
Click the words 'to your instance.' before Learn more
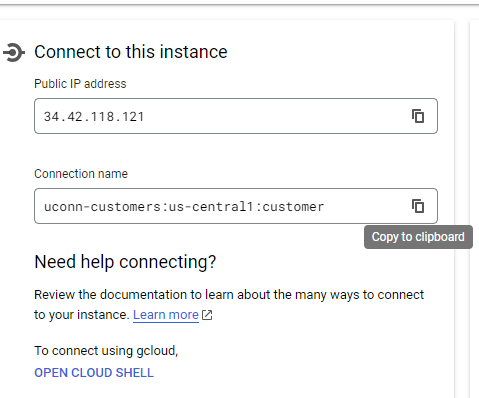tap(82, 315)
